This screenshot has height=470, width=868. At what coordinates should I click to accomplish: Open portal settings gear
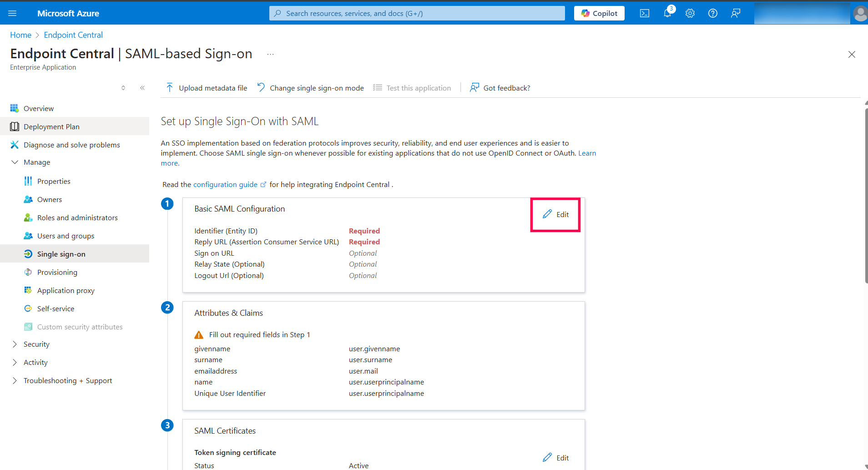(690, 13)
